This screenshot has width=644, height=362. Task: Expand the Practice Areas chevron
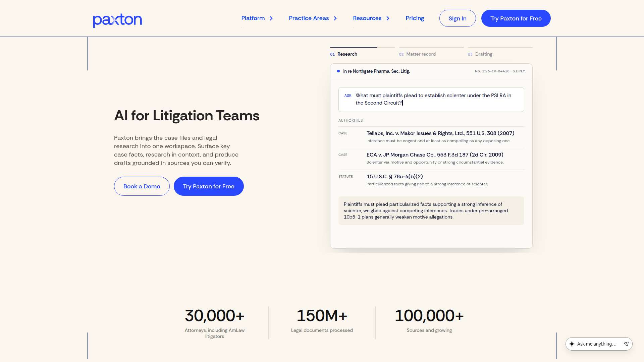[335, 18]
